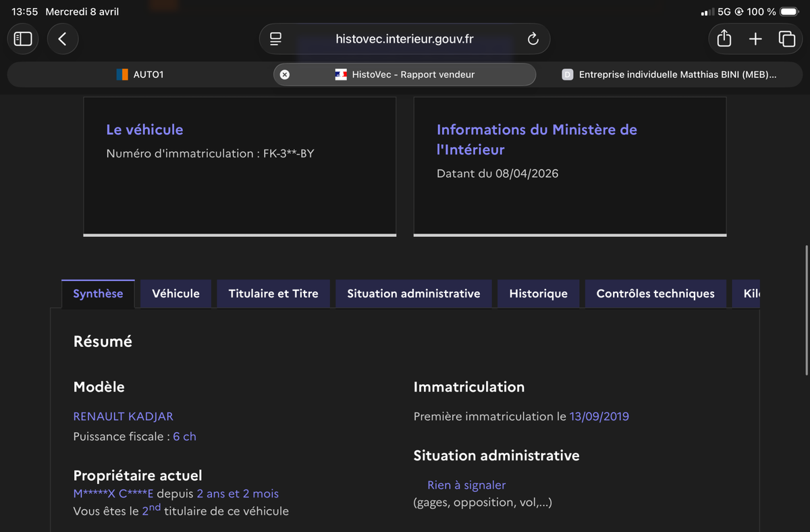The height and width of the screenshot is (532, 810).
Task: Show the tab overview
Action: (786, 39)
